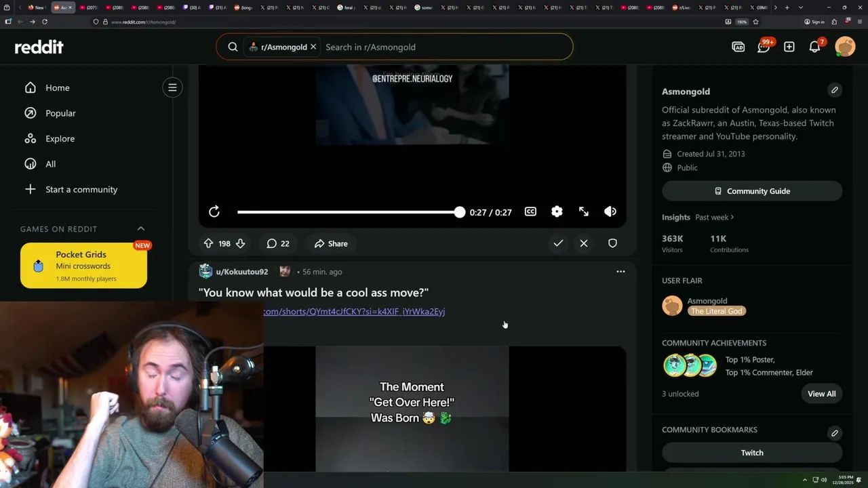Open the Reddit advertise icon
The image size is (868, 488).
click(x=738, y=47)
